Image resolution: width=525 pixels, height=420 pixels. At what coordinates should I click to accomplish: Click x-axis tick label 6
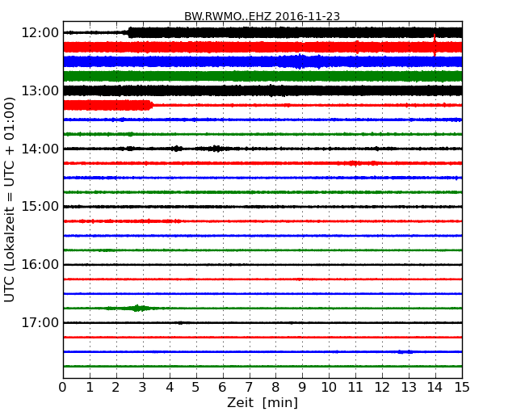pos(222,387)
